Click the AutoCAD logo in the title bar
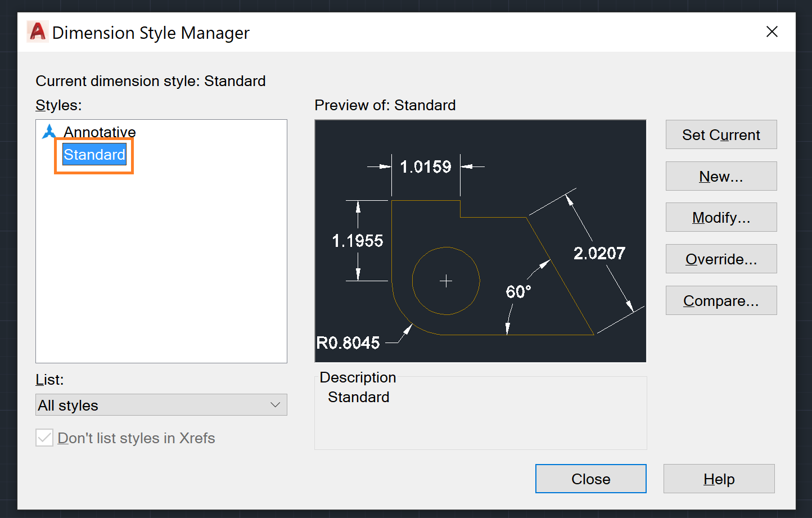Screen dimensions: 812x518 37,32
